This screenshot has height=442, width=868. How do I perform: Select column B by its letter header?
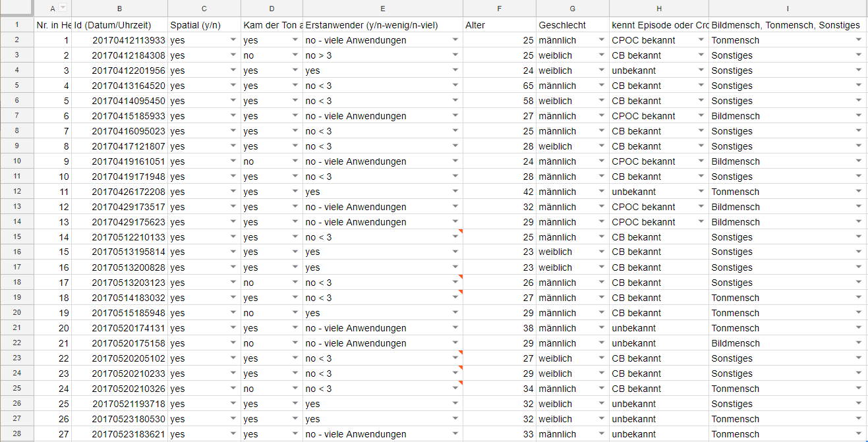point(119,8)
